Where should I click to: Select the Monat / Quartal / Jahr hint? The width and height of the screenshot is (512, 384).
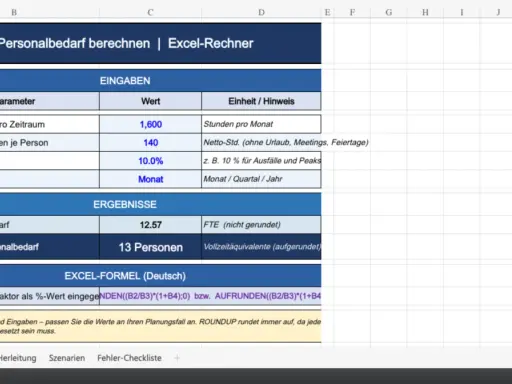pyautogui.click(x=261, y=179)
